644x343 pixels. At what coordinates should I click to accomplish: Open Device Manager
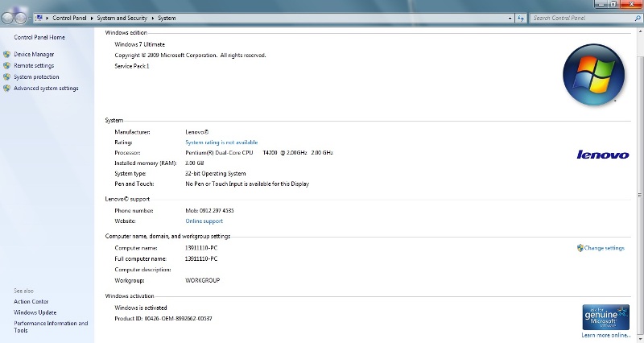34,54
